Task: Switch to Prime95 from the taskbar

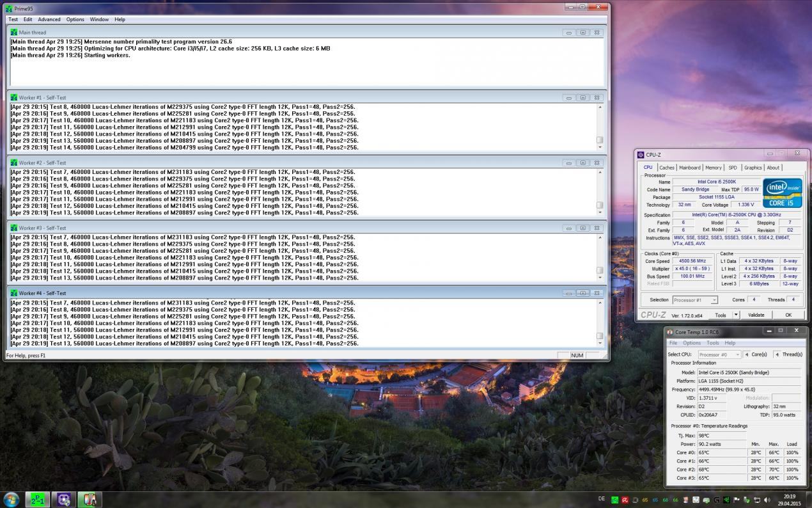Action: [x=37, y=499]
